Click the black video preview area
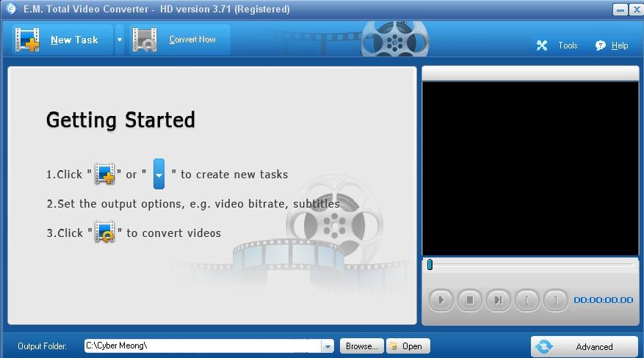 [530, 169]
